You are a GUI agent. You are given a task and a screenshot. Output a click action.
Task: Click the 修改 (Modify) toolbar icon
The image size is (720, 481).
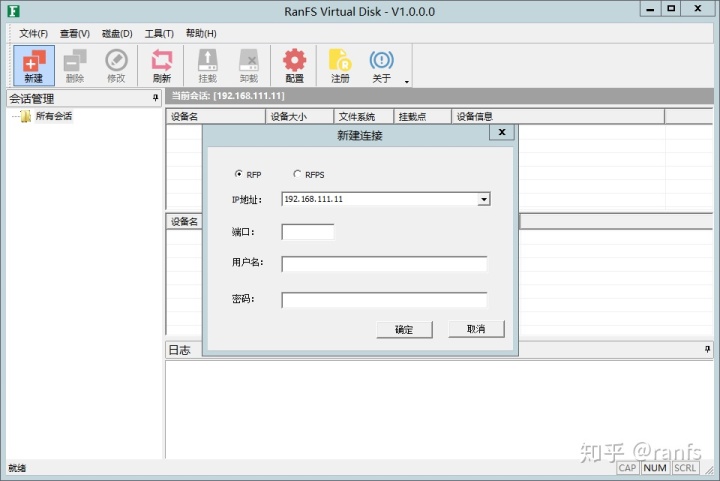pos(116,66)
